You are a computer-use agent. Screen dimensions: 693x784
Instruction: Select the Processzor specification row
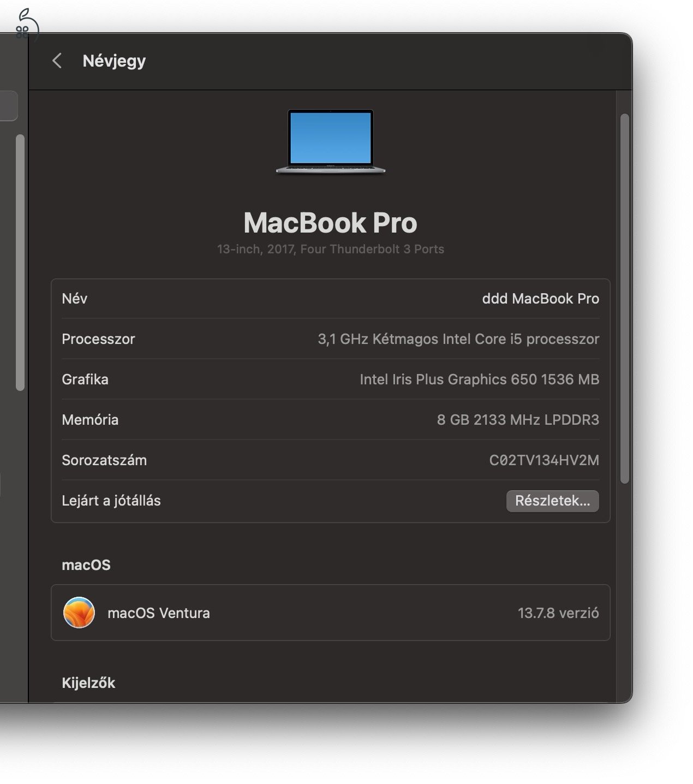330,339
